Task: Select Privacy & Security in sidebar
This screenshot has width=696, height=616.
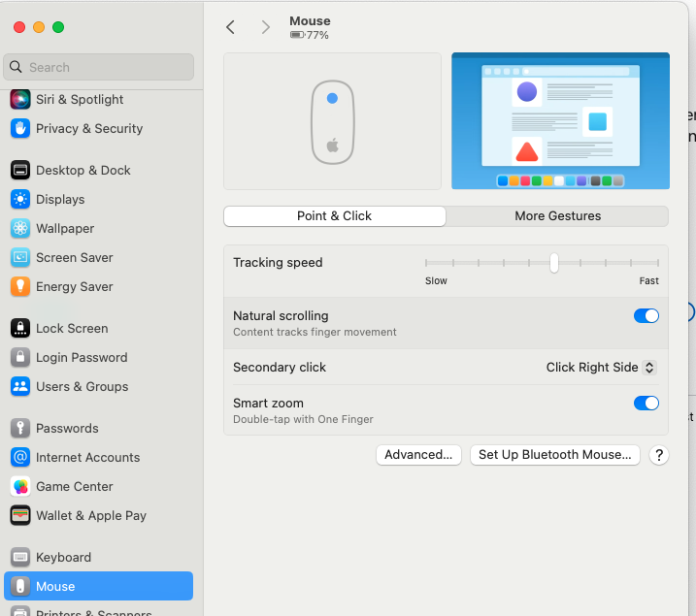Action: click(89, 129)
